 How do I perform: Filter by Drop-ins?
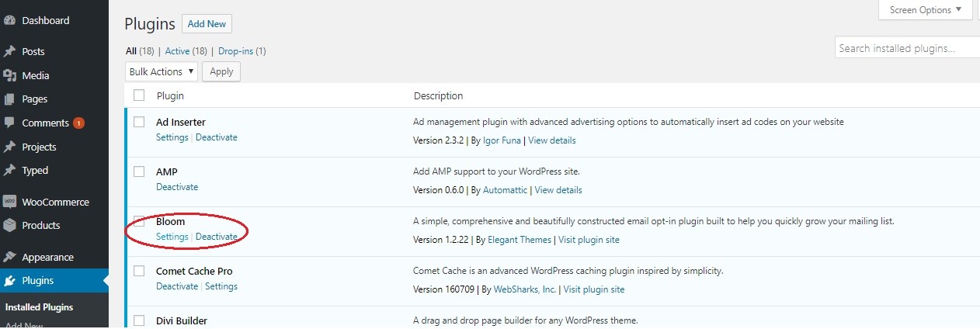[x=235, y=51]
